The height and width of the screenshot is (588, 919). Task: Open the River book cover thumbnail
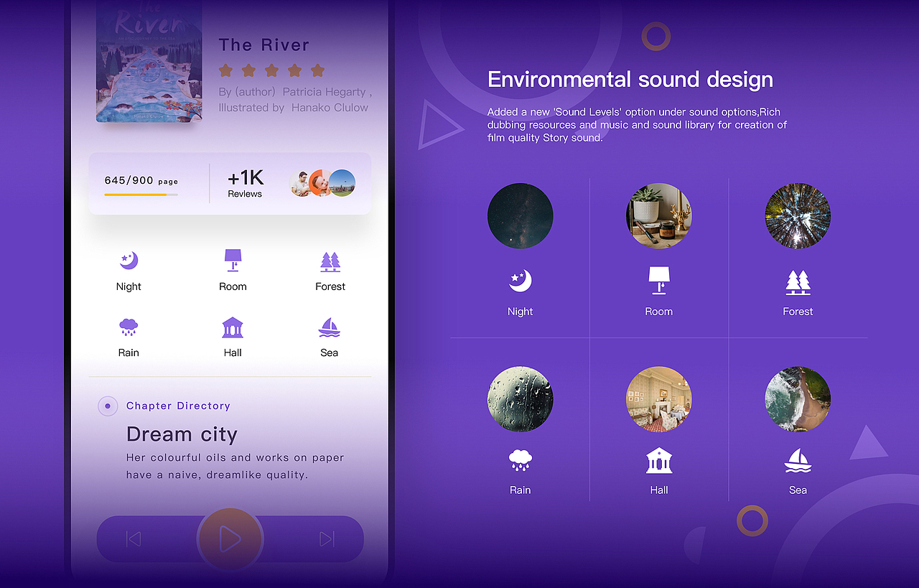pos(148,61)
